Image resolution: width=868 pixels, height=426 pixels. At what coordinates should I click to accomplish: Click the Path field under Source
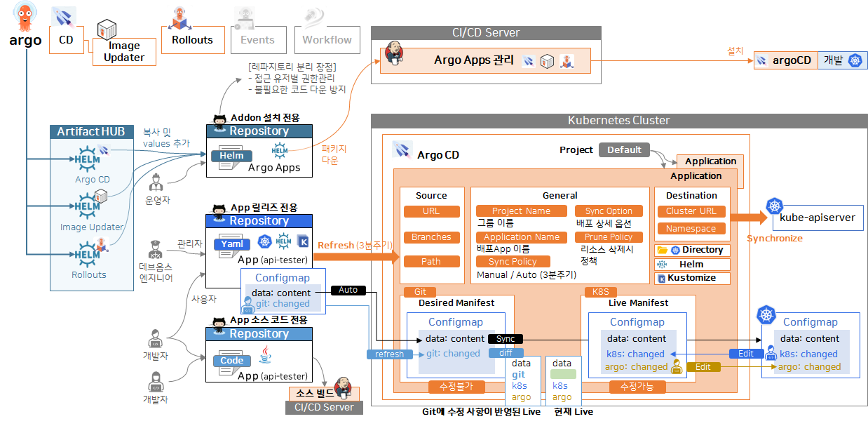point(431,262)
